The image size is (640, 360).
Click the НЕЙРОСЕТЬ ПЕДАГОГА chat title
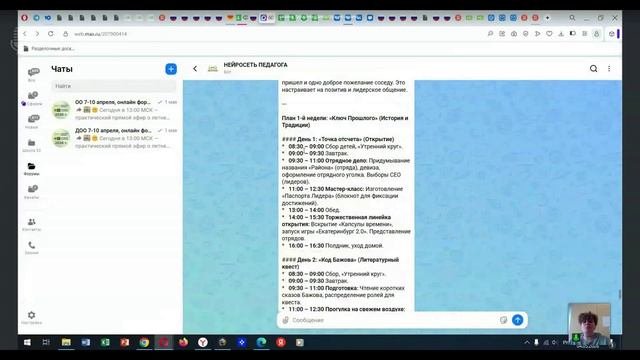pyautogui.click(x=256, y=65)
